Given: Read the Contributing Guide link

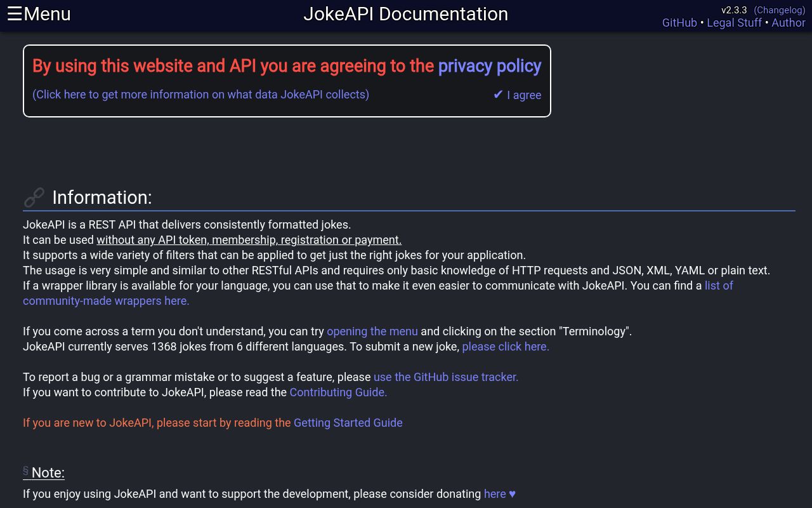Looking at the screenshot, I should pyautogui.click(x=338, y=392).
